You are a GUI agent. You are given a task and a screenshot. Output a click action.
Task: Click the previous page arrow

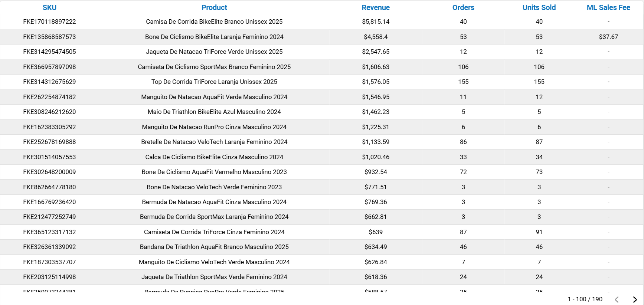click(617, 299)
